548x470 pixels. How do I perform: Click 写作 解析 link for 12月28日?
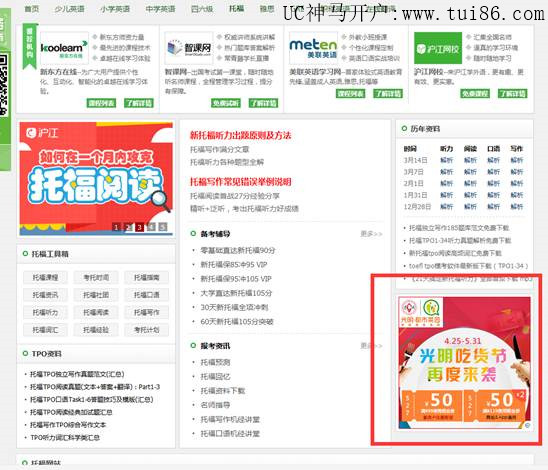[517, 207]
